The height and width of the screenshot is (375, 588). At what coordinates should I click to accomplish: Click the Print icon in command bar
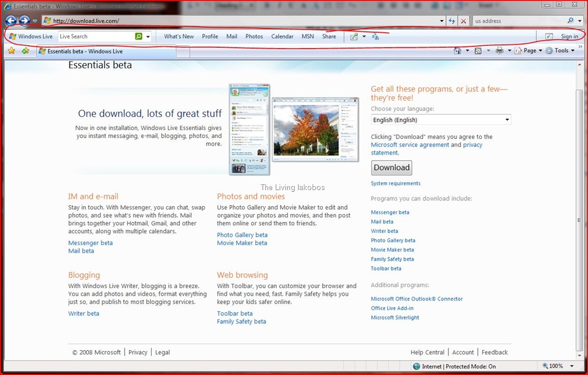pyautogui.click(x=500, y=51)
